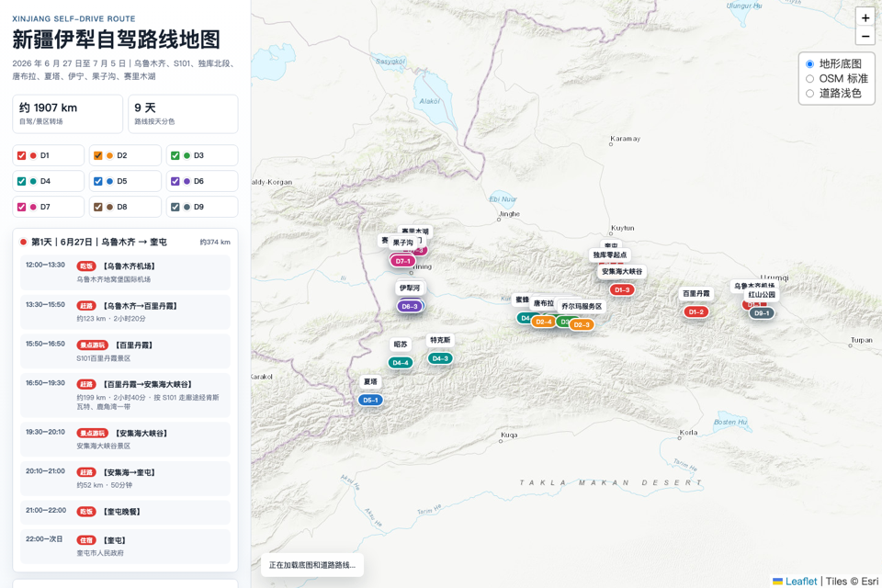Click the D2-3 map marker
The image size is (882, 588).
point(582,324)
